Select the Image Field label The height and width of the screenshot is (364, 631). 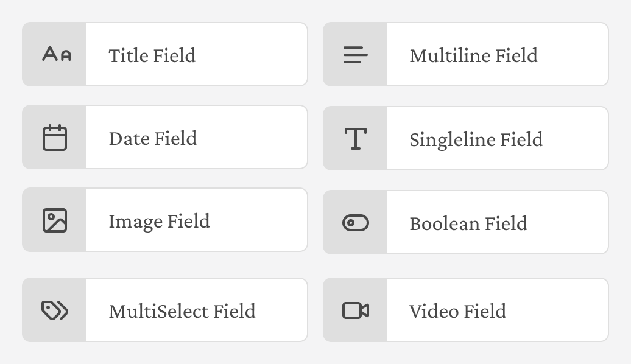pos(159,222)
